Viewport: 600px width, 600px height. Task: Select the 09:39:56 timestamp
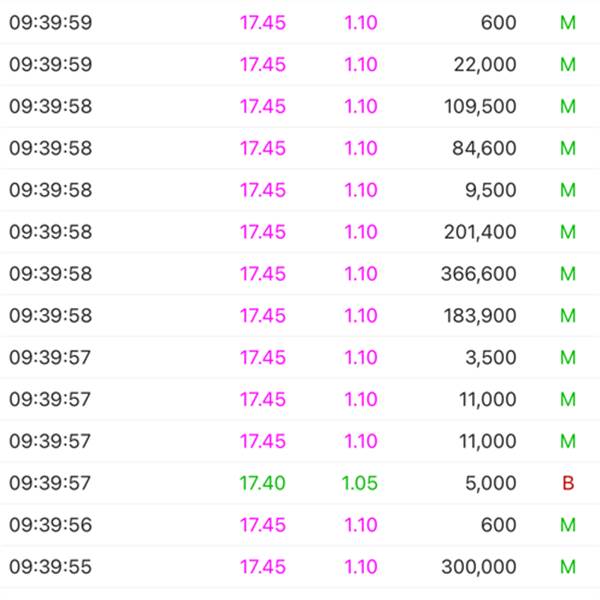50,525
